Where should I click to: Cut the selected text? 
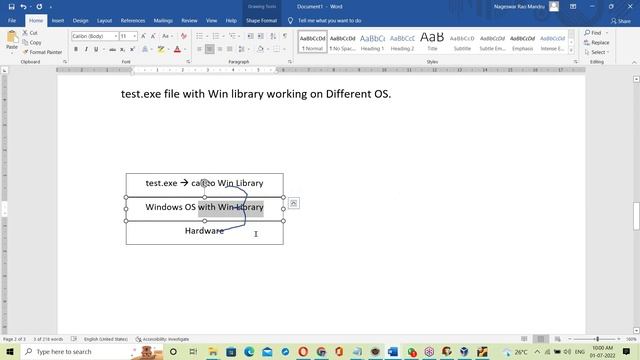30,33
